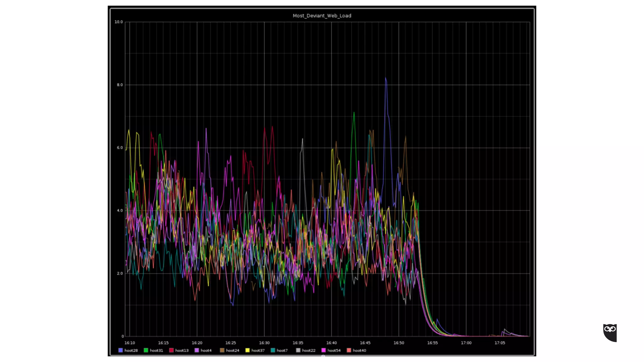Click the 16:25 time axis label

(230, 343)
